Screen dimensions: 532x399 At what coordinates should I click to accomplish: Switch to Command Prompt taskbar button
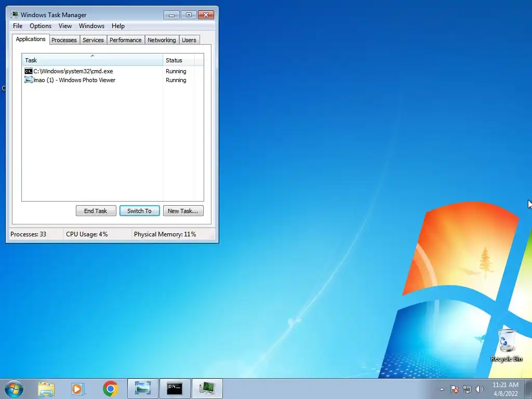175,389
